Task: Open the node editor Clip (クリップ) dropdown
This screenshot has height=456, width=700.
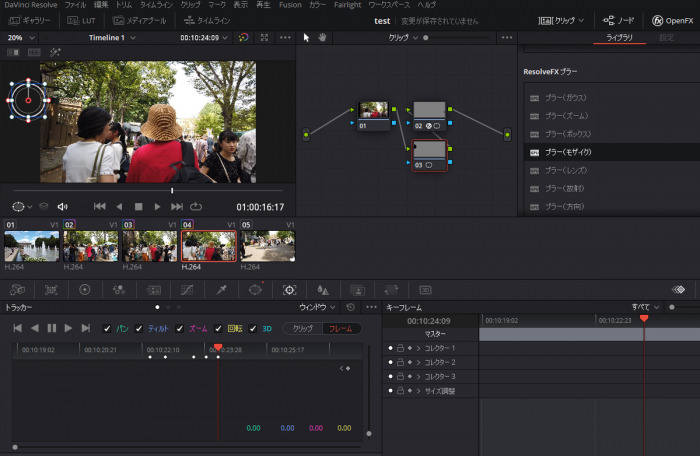Action: [403, 38]
